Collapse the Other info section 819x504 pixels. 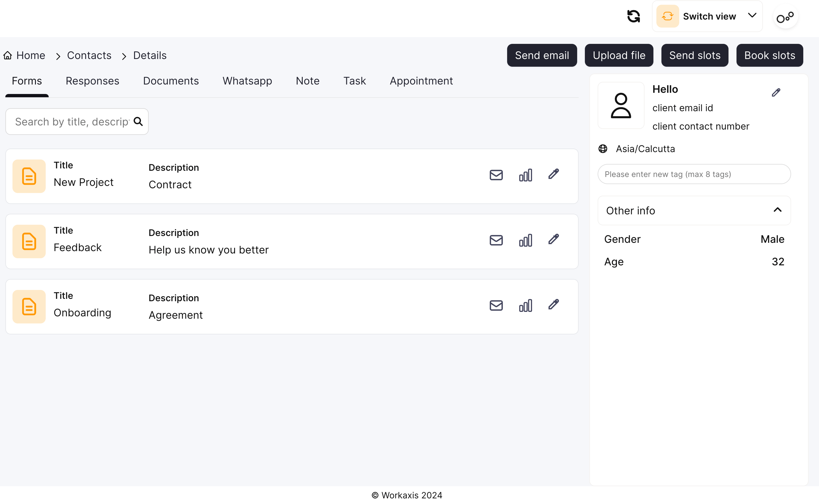pos(777,210)
